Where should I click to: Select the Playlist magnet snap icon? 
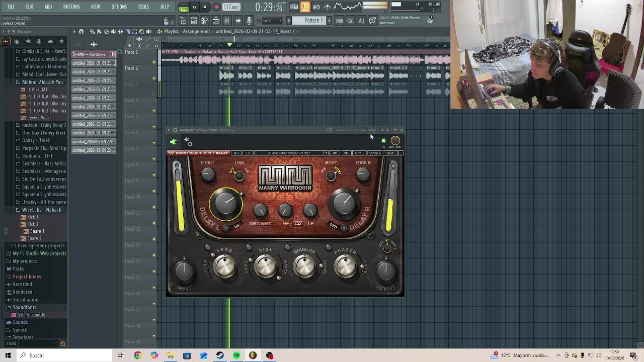coord(81,32)
